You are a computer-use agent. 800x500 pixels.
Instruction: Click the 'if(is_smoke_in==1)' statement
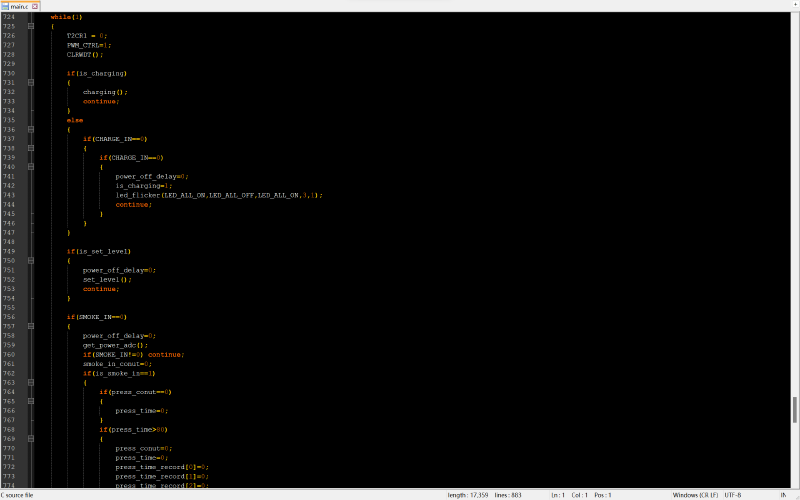coord(119,373)
